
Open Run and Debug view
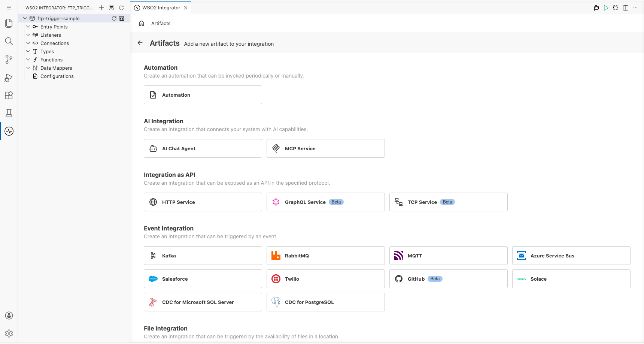[9, 77]
